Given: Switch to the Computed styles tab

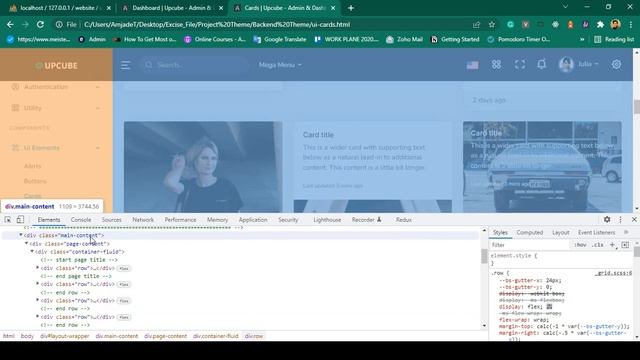Looking at the screenshot, I should pyautogui.click(x=529, y=232).
